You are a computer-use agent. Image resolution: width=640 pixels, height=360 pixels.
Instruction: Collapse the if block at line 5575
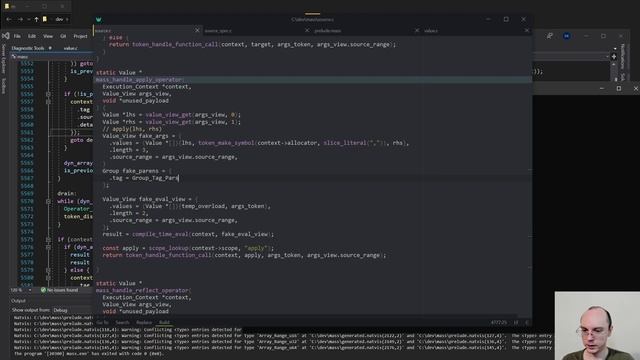48,240
